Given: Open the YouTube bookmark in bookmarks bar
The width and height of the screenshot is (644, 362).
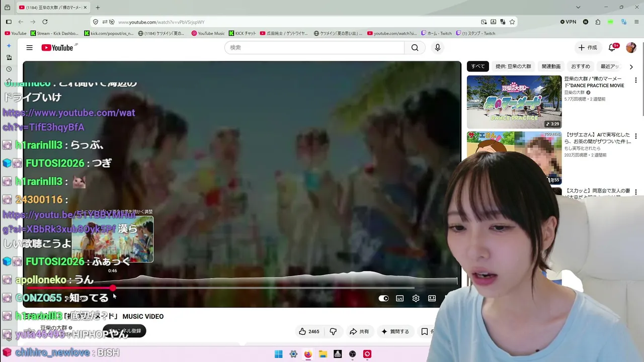Looking at the screenshot, I should 16,34.
